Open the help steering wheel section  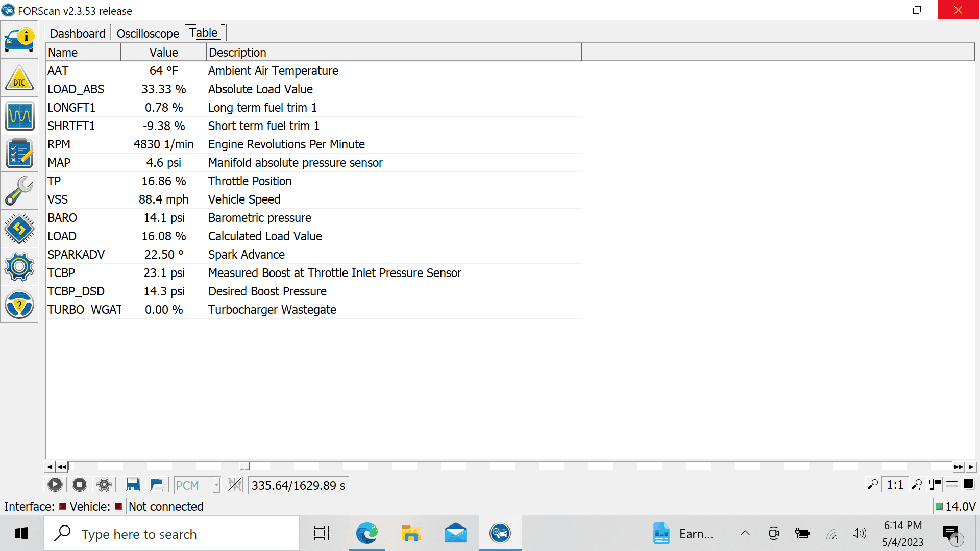click(19, 305)
